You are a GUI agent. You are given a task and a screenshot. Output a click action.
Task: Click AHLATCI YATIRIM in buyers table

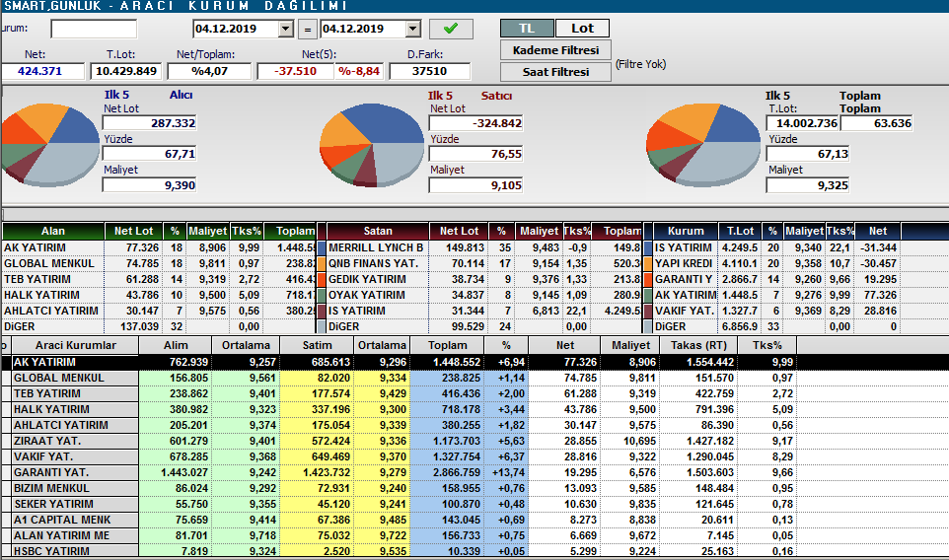click(x=51, y=311)
